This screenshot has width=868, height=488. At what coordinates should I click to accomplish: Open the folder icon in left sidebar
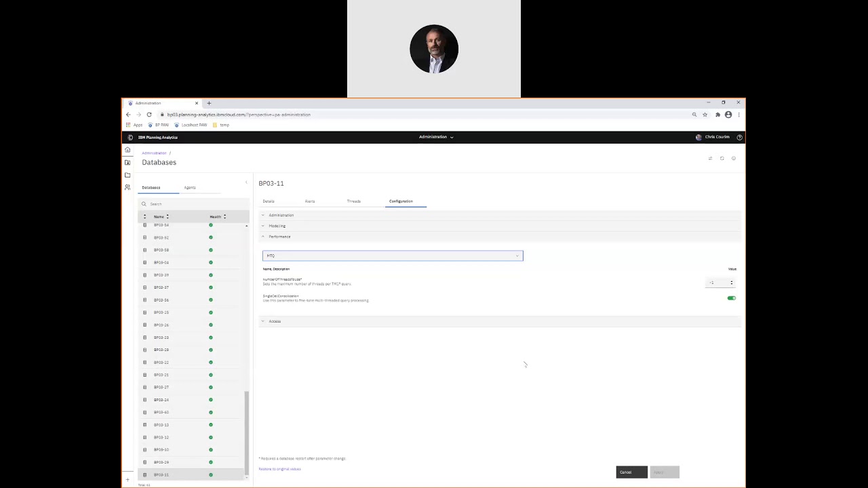(127, 175)
